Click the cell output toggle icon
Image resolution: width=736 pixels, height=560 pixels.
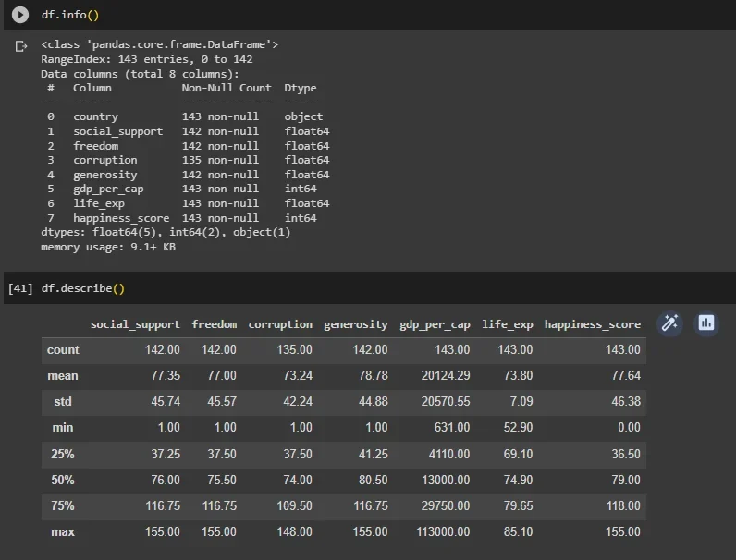(x=20, y=46)
